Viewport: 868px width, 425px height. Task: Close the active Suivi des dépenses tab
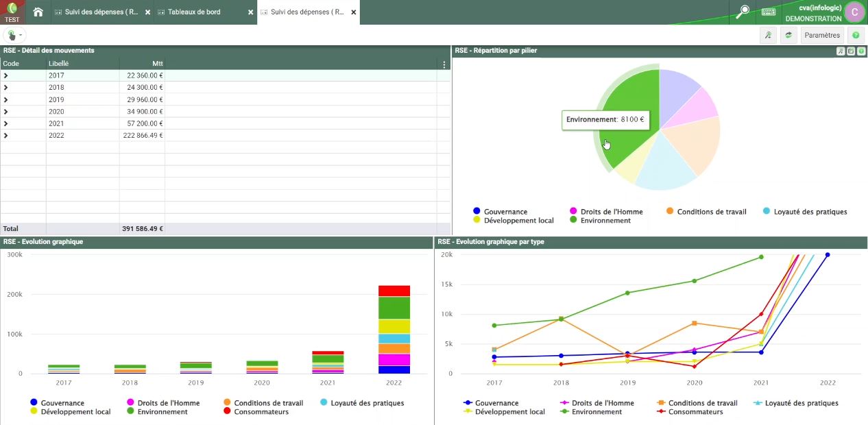tap(353, 12)
